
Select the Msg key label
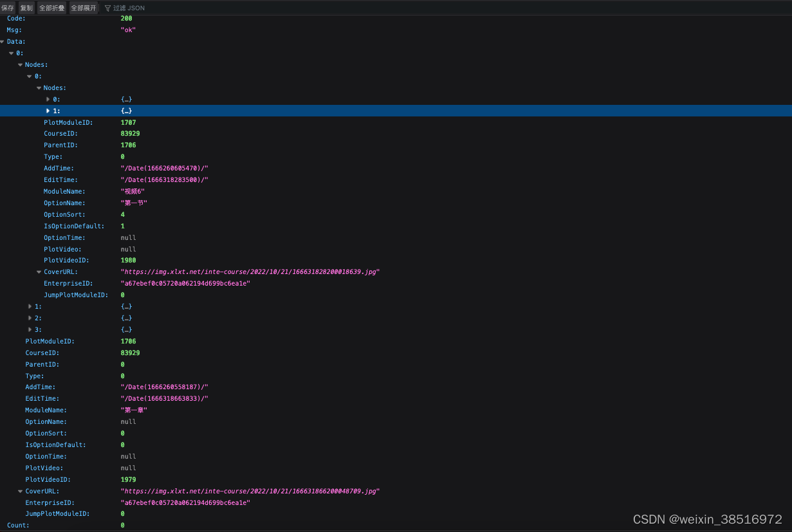click(14, 30)
